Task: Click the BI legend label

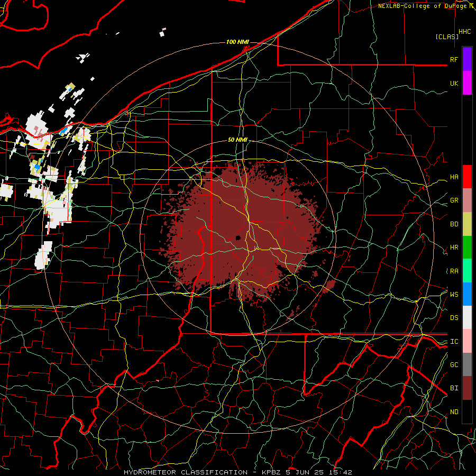Action: click(x=454, y=388)
